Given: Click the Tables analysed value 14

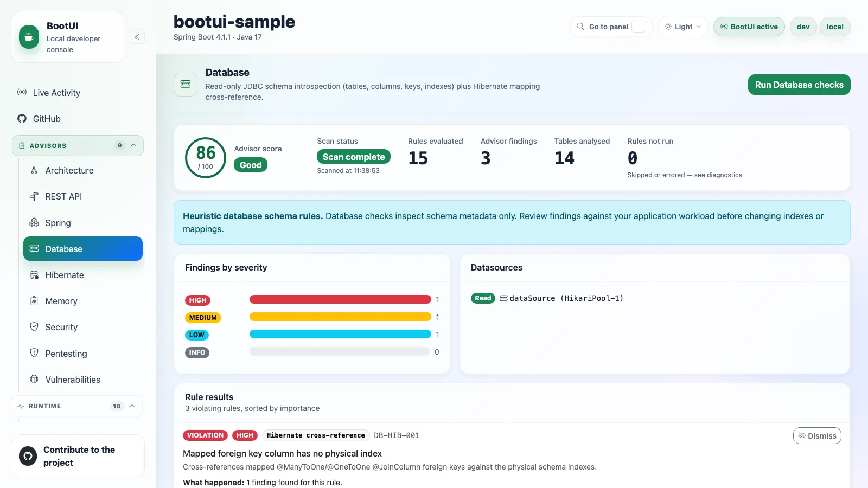Looking at the screenshot, I should 564,158.
